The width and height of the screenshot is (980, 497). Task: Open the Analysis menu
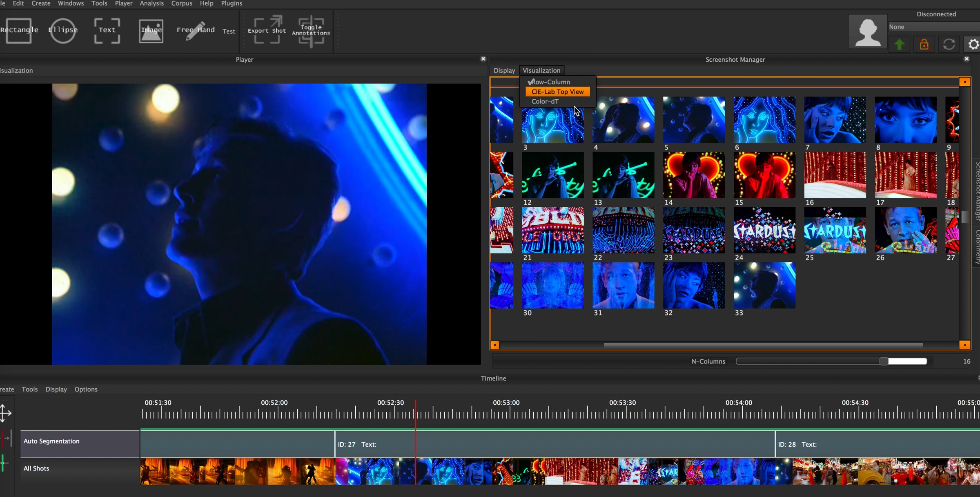click(151, 3)
